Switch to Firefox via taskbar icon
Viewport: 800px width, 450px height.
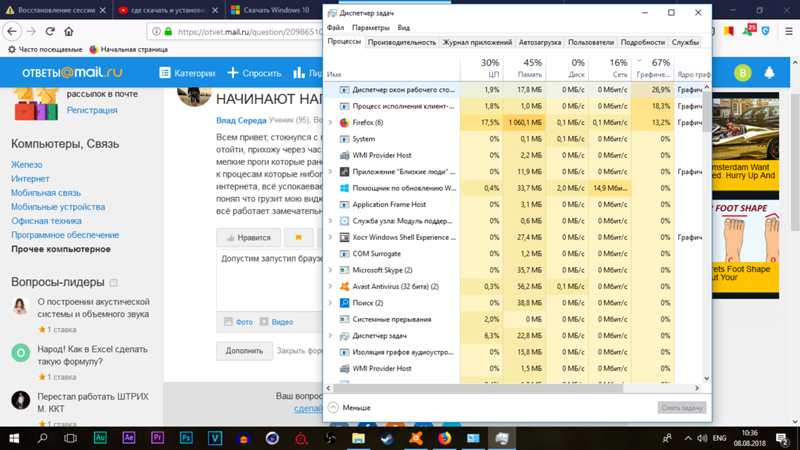pos(444,438)
